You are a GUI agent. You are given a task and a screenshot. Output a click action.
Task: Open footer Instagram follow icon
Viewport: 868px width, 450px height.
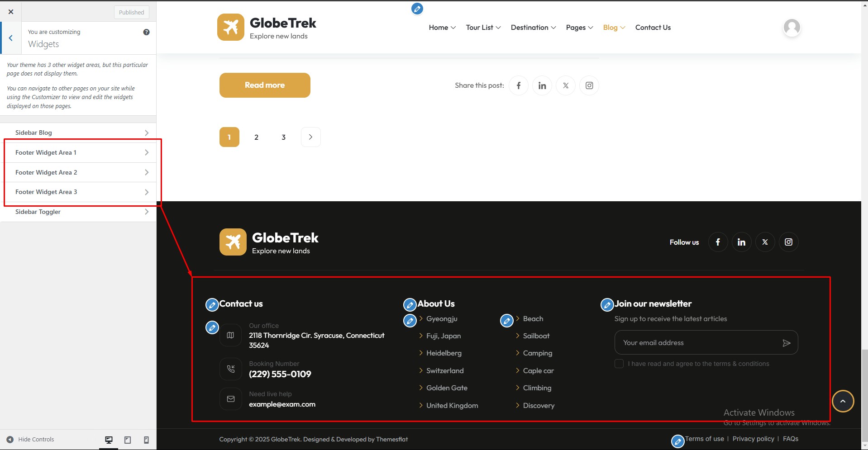pyautogui.click(x=788, y=242)
